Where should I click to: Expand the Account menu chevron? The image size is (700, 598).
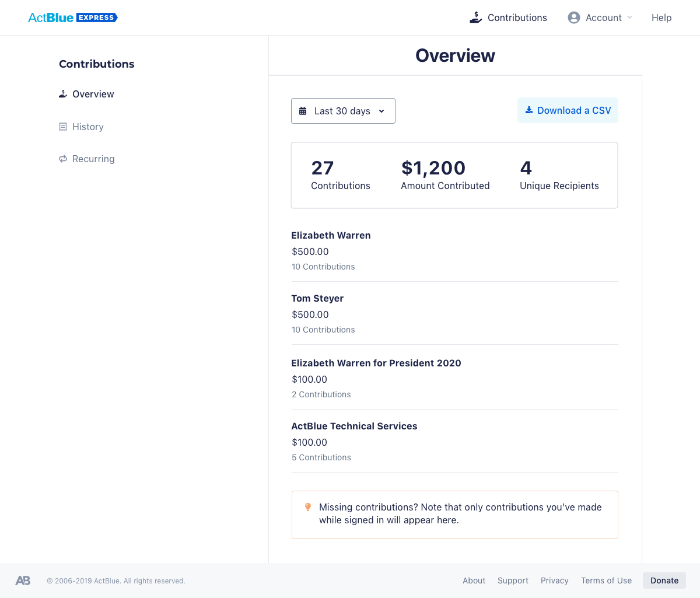tap(629, 18)
